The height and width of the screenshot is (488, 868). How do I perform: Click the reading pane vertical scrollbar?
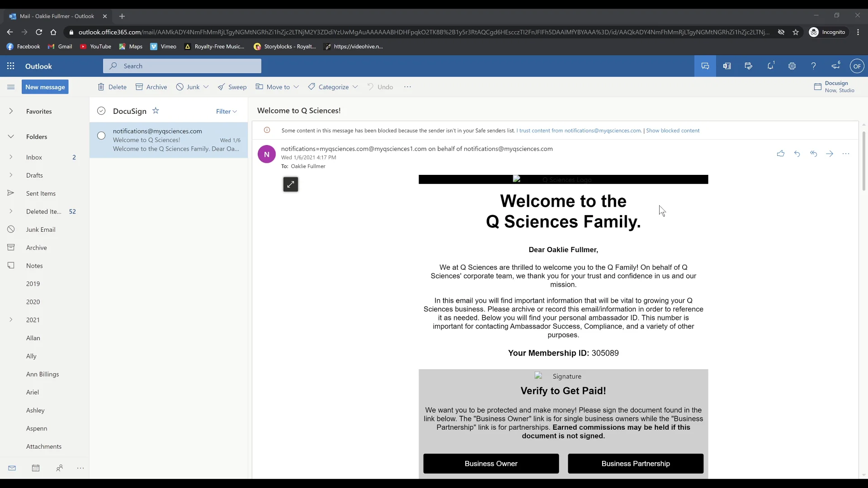click(x=863, y=161)
